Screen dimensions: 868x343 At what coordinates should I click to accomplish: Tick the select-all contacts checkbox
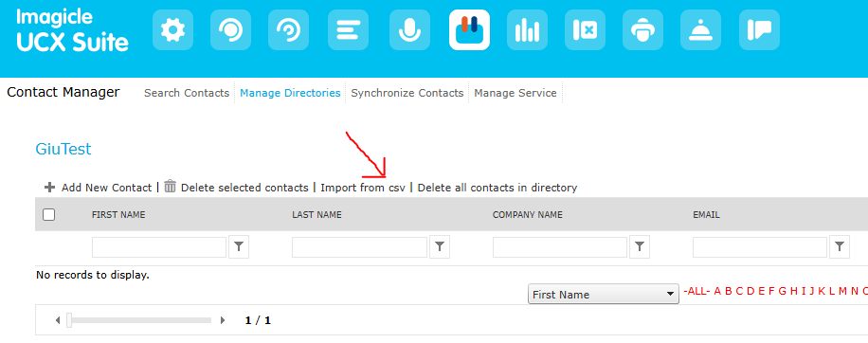pyautogui.click(x=48, y=215)
